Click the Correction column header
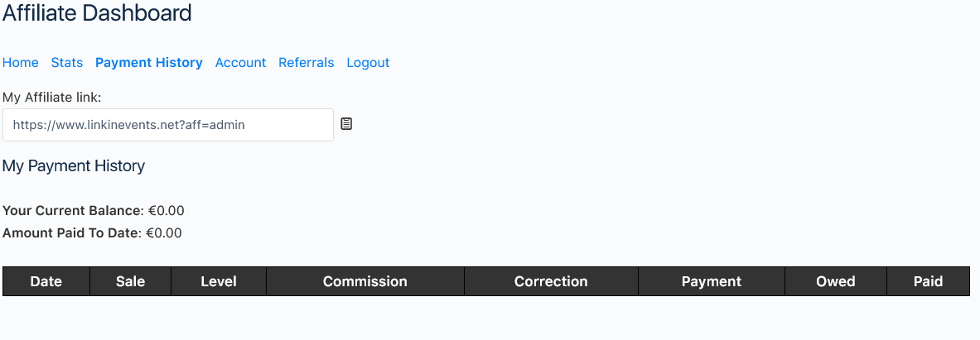 pos(551,281)
